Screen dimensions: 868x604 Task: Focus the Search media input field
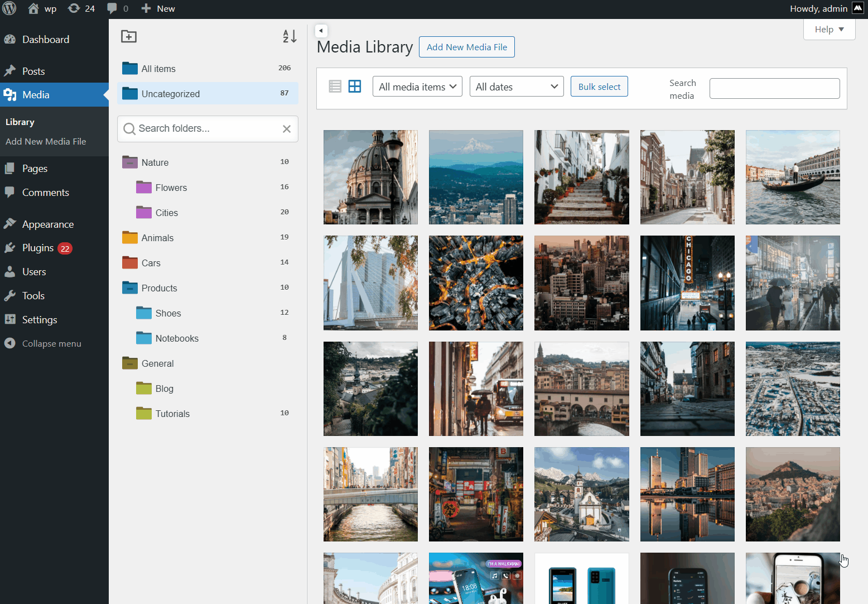click(x=774, y=88)
